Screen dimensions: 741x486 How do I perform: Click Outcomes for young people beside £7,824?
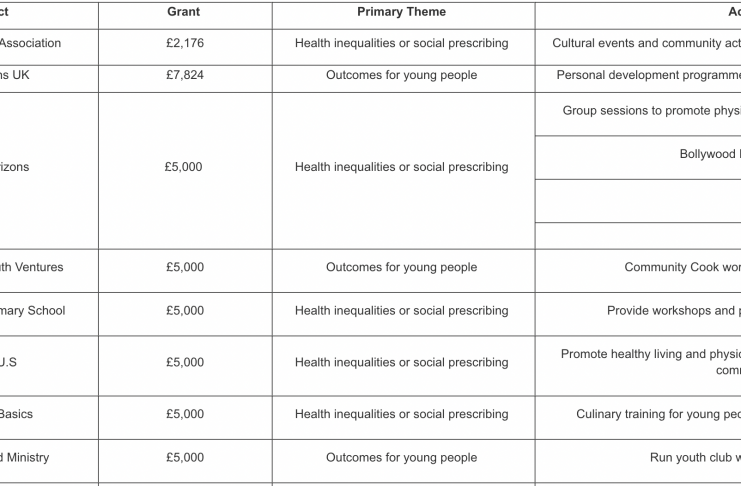click(401, 74)
